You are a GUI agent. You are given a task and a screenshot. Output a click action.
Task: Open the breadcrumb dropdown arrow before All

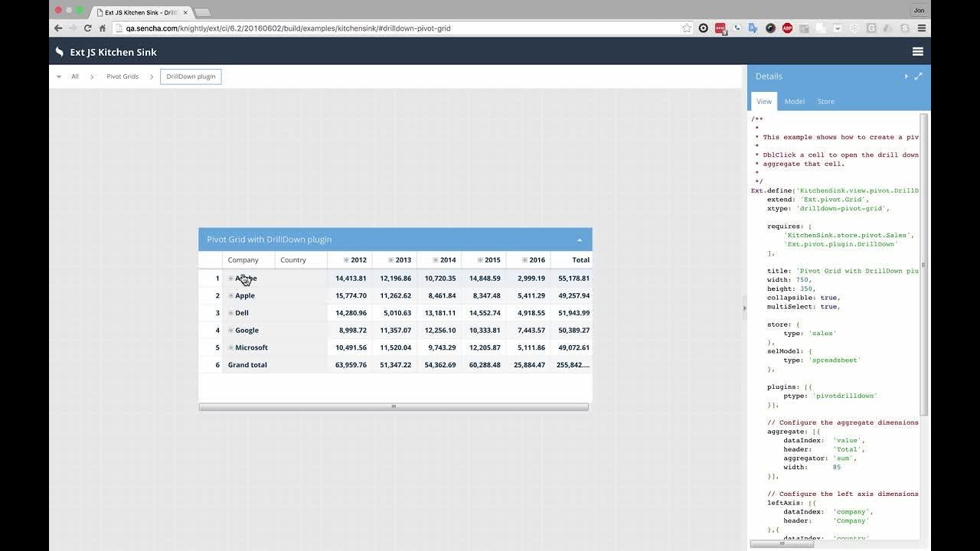coord(59,77)
